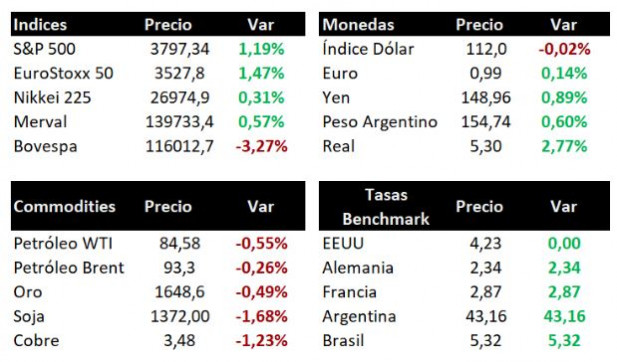Click the Commodities header cell
The height and width of the screenshot is (362, 617).
pos(65,207)
